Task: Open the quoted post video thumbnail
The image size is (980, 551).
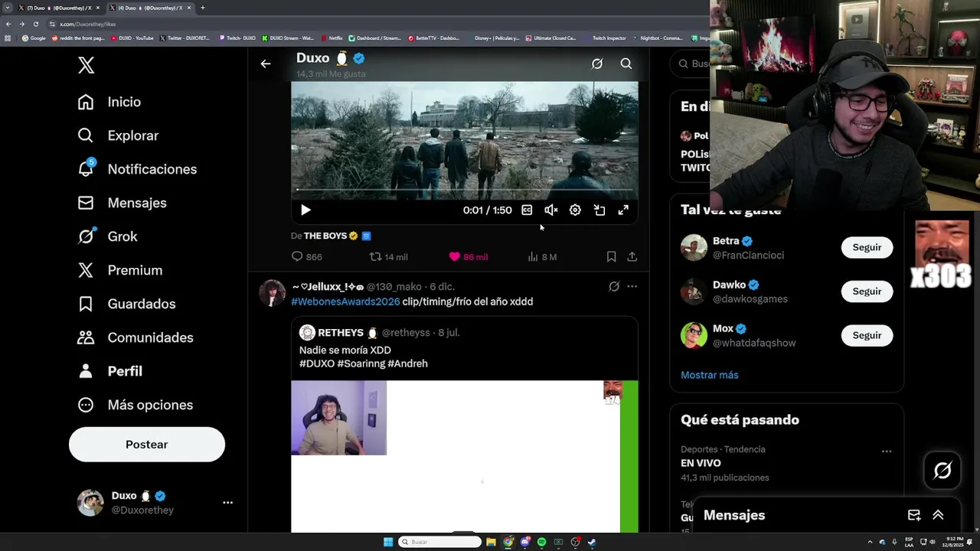Action: pyautogui.click(x=464, y=456)
